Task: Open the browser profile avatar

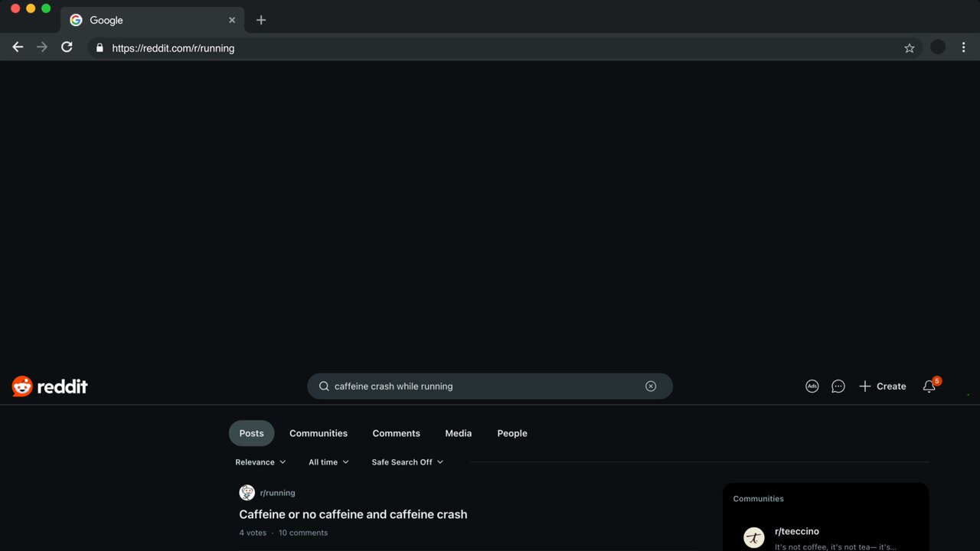Action: tap(938, 47)
